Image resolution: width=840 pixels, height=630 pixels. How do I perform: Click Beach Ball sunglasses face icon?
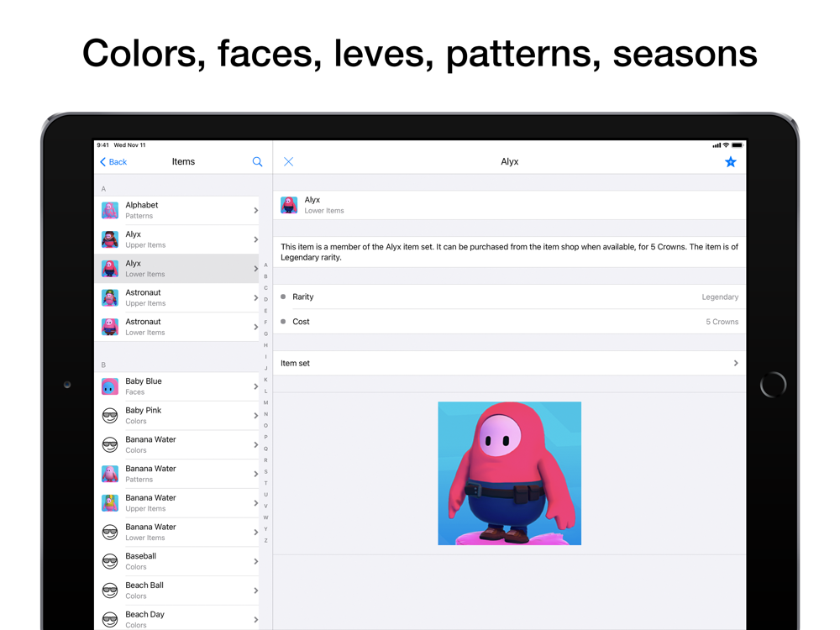point(110,591)
